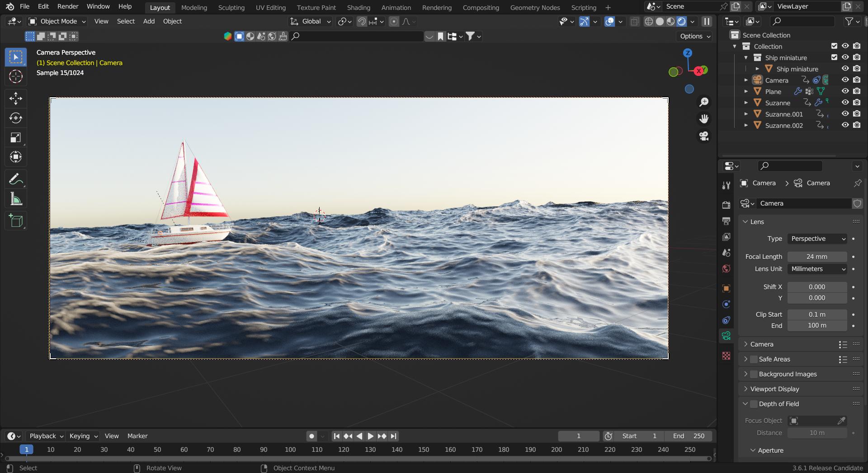Jump to the first frame
868x473 pixels.
337,436
